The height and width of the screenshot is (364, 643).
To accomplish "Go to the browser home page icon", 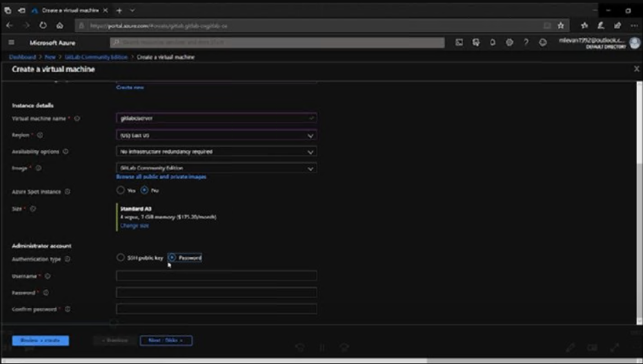I will [60, 26].
